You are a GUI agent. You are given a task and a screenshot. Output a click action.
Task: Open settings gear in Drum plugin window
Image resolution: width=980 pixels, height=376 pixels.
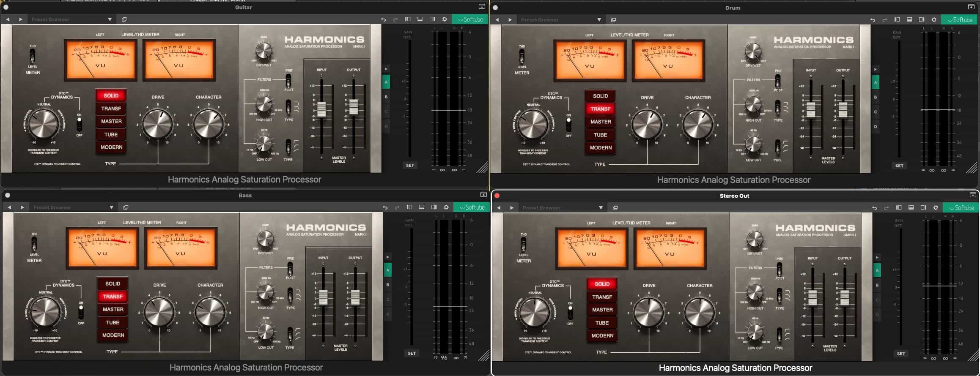coord(934,20)
